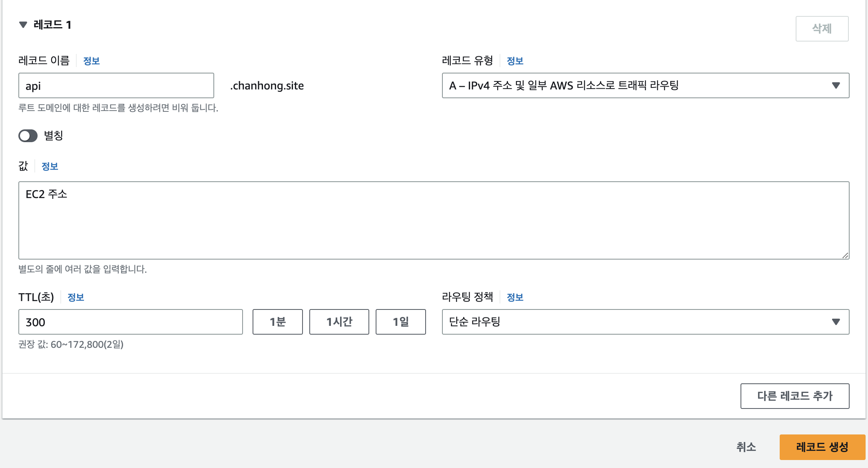Click the 다른 레코드 추가 button
The height and width of the screenshot is (468, 868).
[795, 396]
